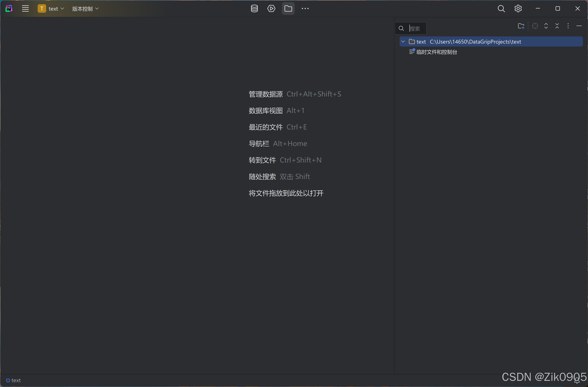Image resolution: width=588 pixels, height=387 pixels.
Task: Click the More Actions ellipsis icon
Action: pyautogui.click(x=305, y=8)
